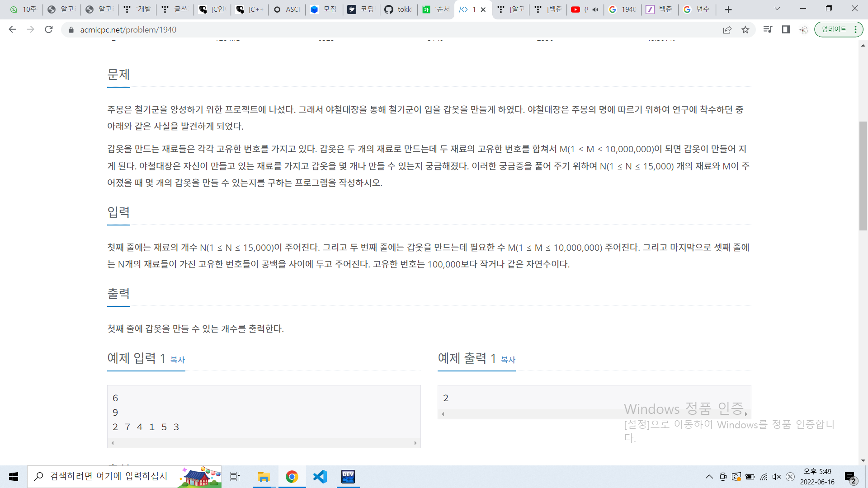Click the 출력 section heading
Image resolution: width=868 pixels, height=488 pixels.
click(x=118, y=294)
